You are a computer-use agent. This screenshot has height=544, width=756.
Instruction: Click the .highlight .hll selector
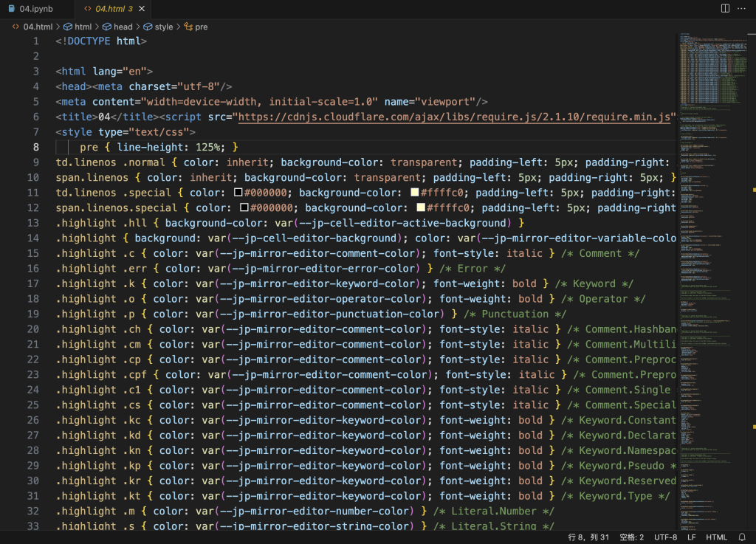101,223
